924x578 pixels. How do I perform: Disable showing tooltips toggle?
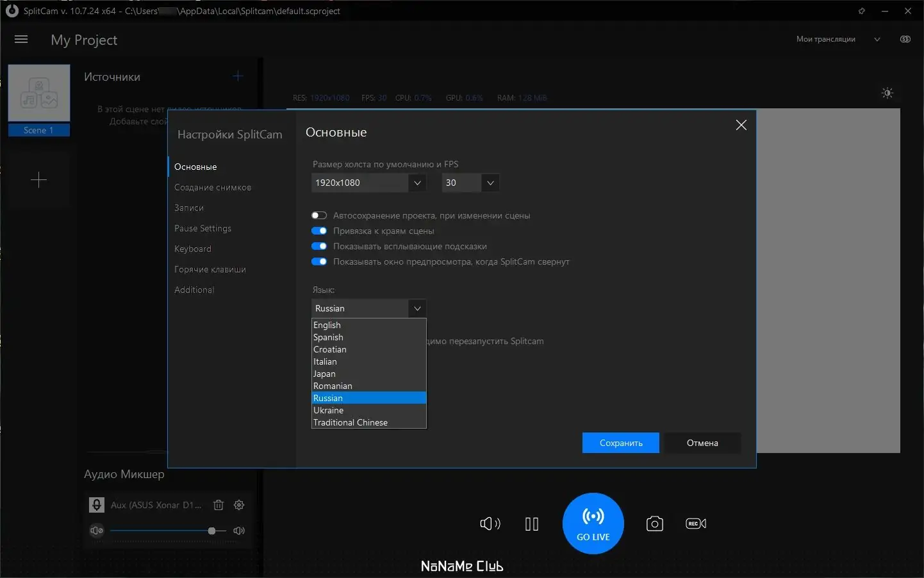[319, 246]
